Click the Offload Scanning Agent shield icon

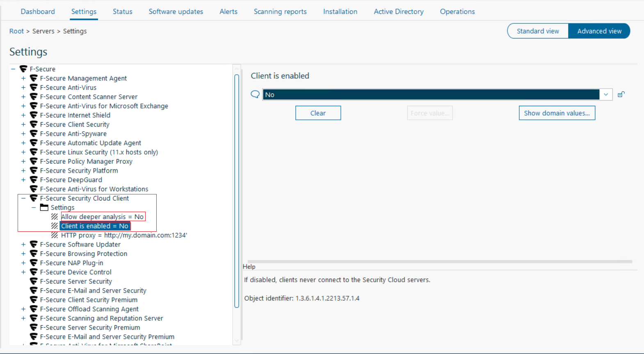point(34,309)
